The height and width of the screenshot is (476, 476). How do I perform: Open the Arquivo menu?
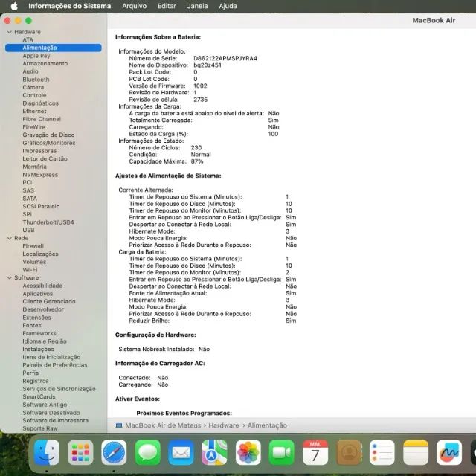pos(134,6)
